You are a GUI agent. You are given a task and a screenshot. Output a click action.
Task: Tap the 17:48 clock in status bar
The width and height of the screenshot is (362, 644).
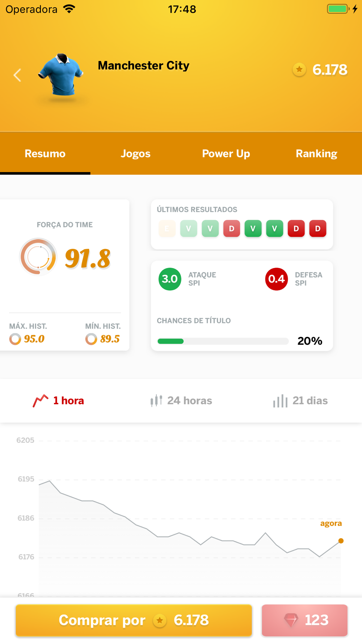[182, 9]
